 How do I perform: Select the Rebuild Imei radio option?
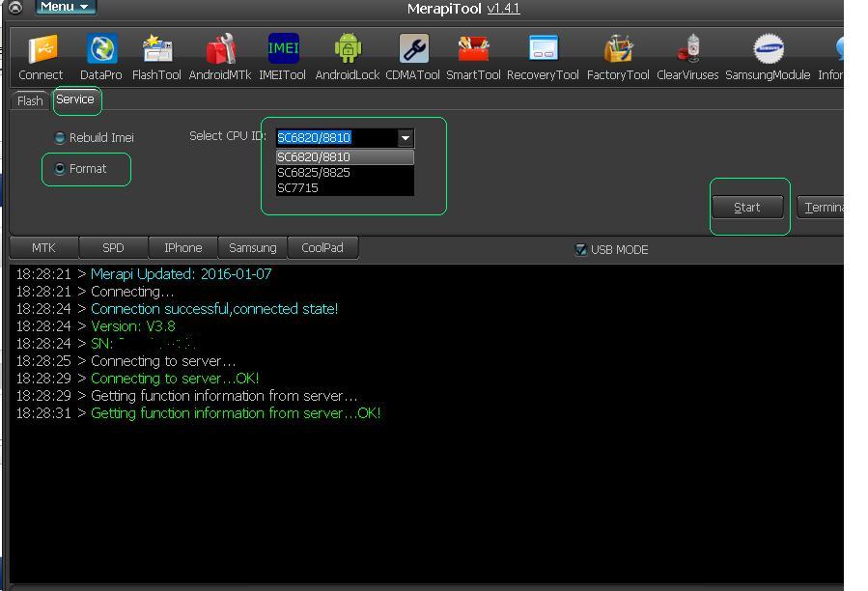pyautogui.click(x=94, y=137)
